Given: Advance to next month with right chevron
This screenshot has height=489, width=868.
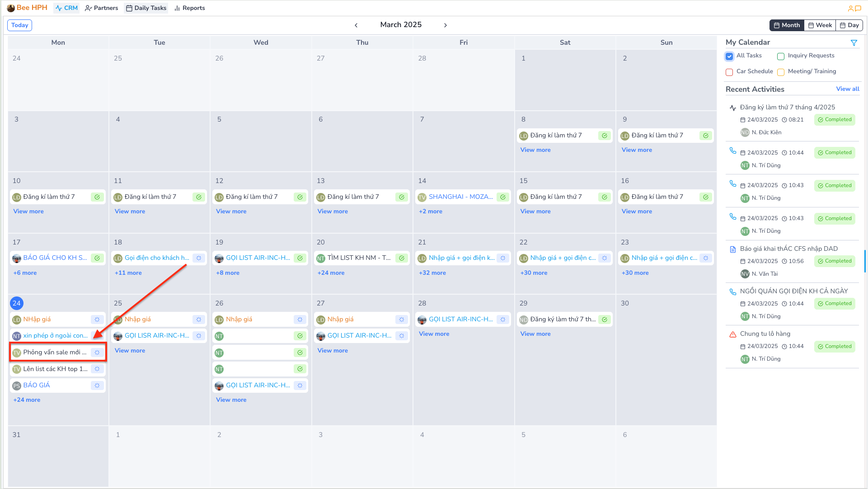Looking at the screenshot, I should click(445, 25).
